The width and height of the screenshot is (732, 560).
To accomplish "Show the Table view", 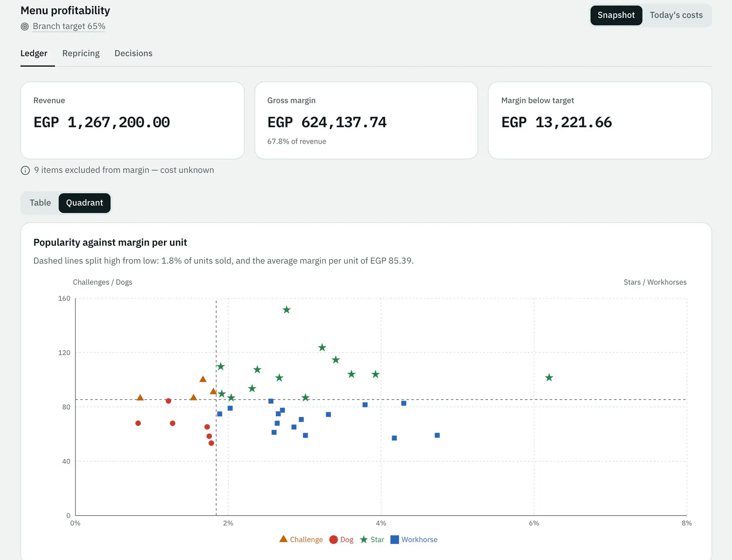I will tap(40, 203).
